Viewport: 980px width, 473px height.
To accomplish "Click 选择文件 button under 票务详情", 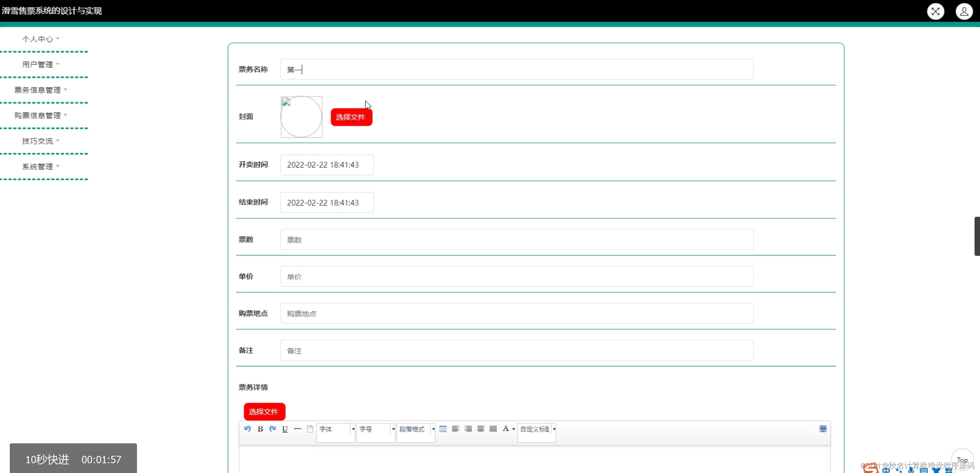I will 264,412.
